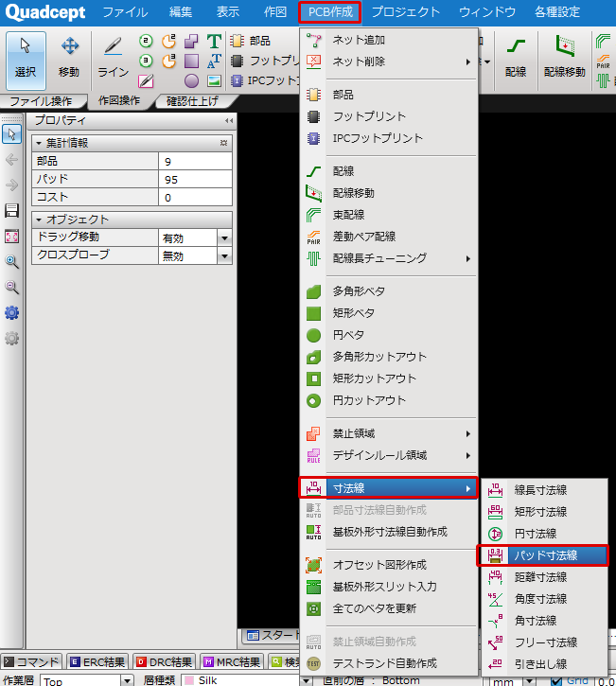616x686 pixels.
Task: Select 角寸法線 in submenu
Action: 545,621
